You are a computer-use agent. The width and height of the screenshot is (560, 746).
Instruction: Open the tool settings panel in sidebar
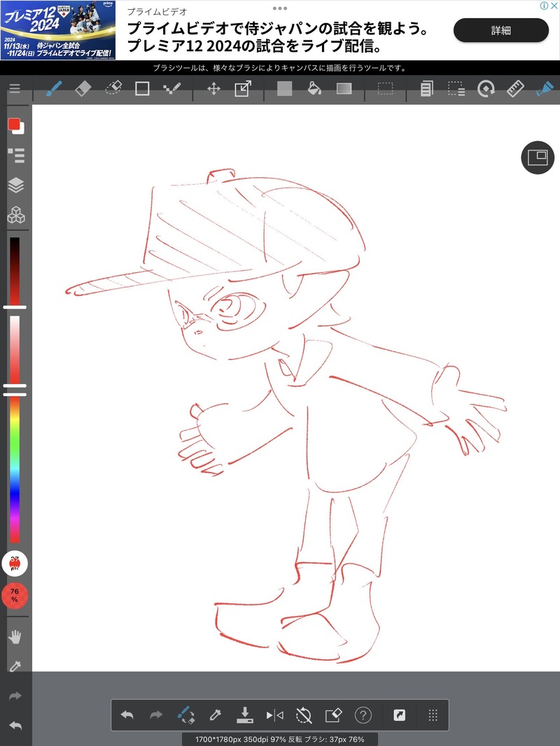coord(16,155)
